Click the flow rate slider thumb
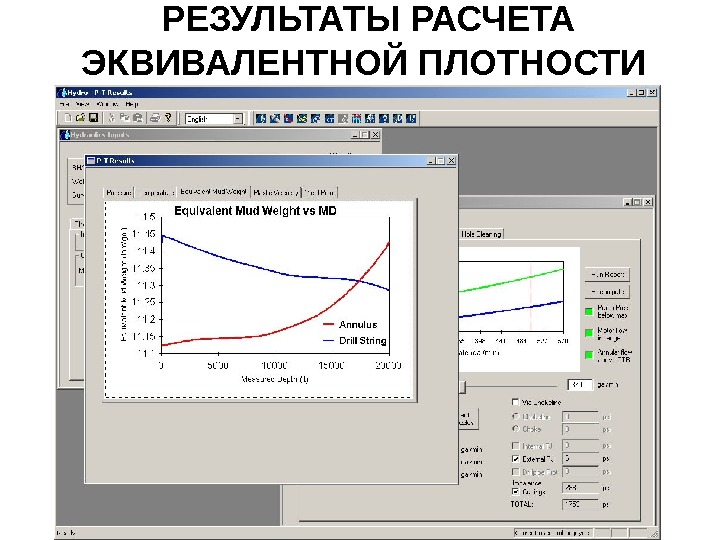This screenshot has height=540, width=720. 462,386
